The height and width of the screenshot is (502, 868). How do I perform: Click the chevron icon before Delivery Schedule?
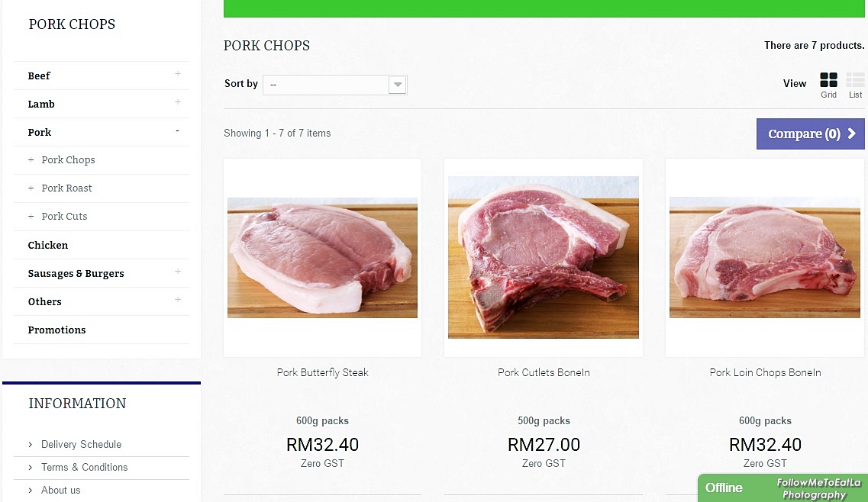tap(30, 444)
